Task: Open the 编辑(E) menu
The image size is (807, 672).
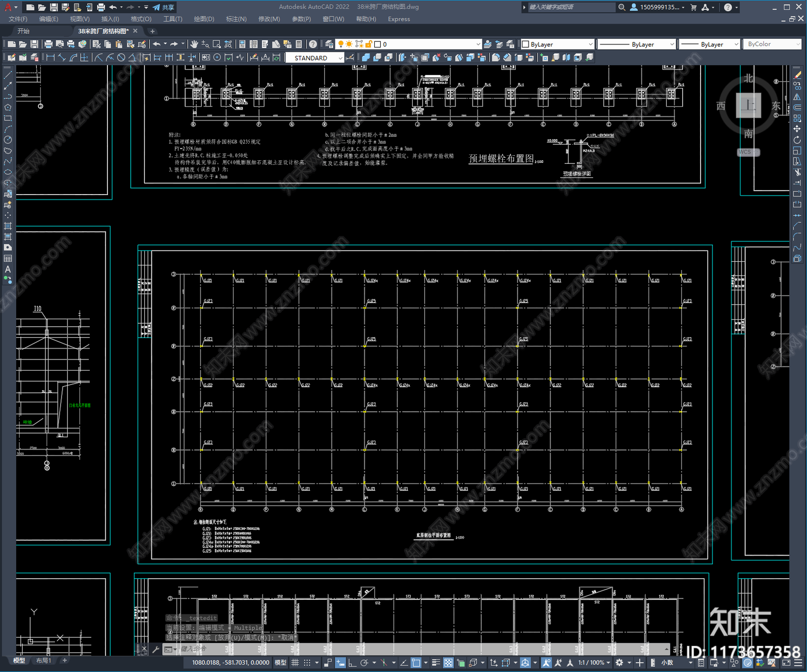Action: (x=48, y=19)
